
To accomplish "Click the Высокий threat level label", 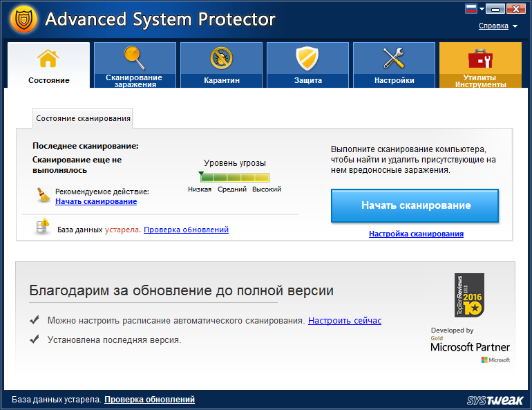I will (x=267, y=189).
